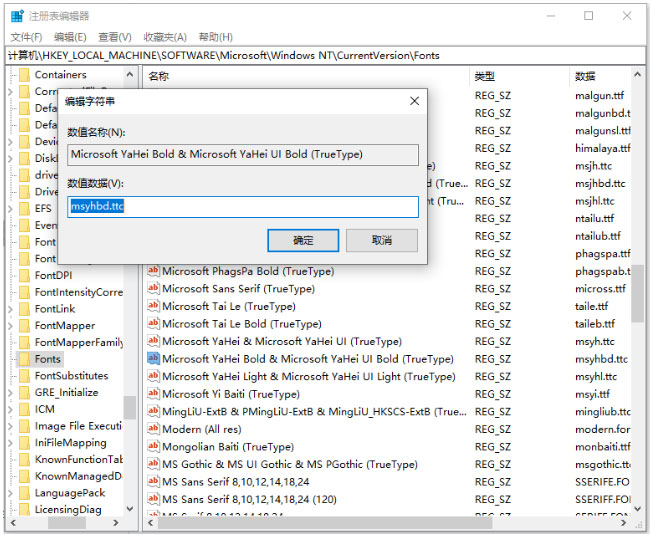Expand the FontMapper tree node
Image resolution: width=650 pixels, height=535 pixels.
(x=11, y=325)
